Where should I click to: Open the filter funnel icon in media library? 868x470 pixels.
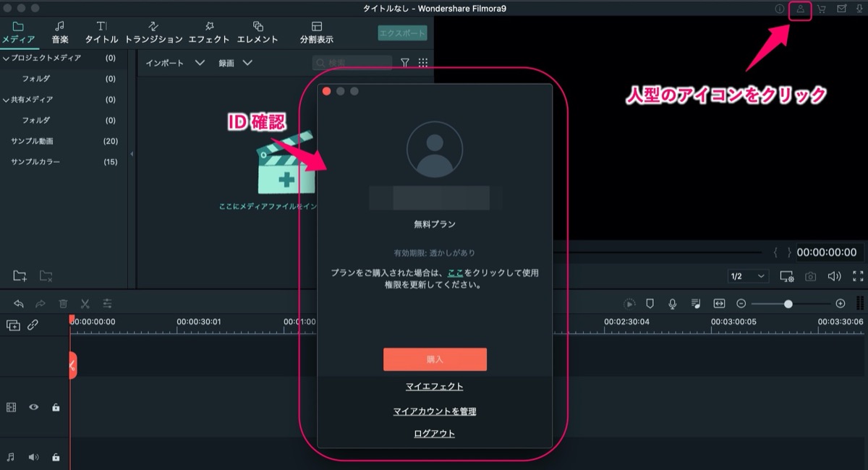click(x=405, y=63)
